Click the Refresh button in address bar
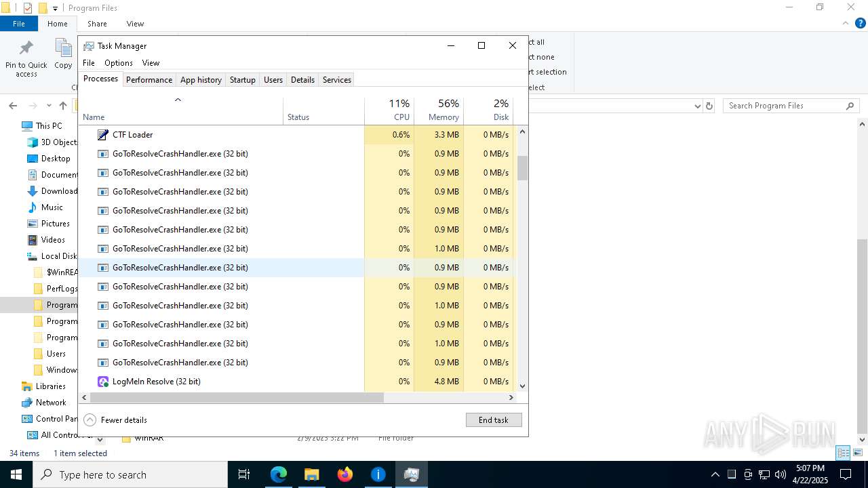The image size is (868, 488). [x=709, y=106]
